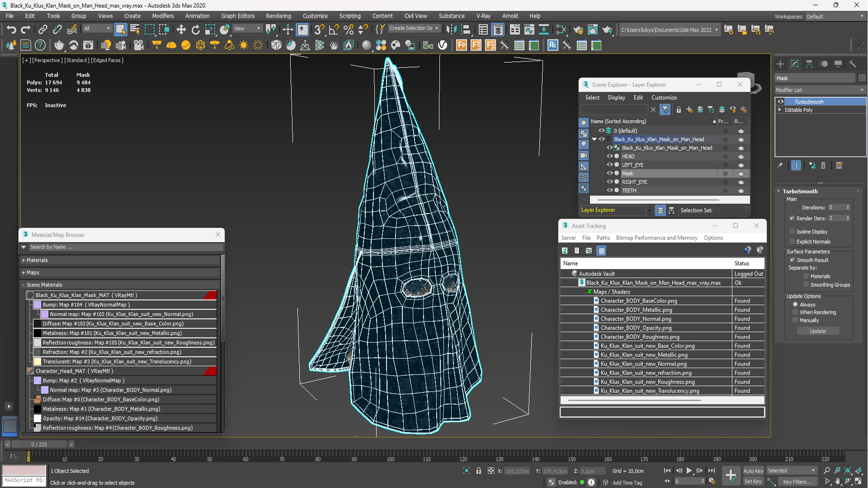Screen dimensions: 868x488
Task: Open the Modify panel tab icon
Action: click(795, 64)
